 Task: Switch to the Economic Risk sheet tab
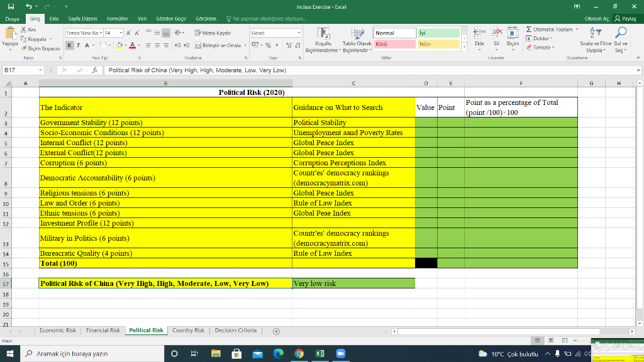58,330
